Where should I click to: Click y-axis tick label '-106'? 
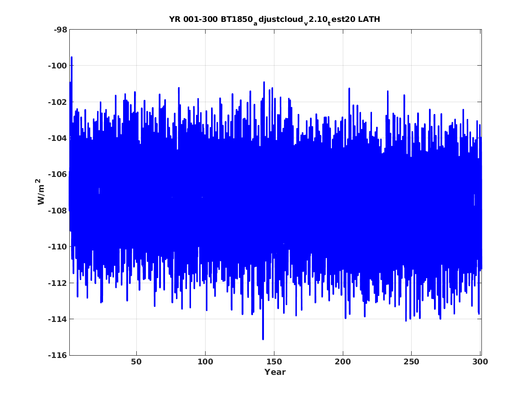[58, 174]
